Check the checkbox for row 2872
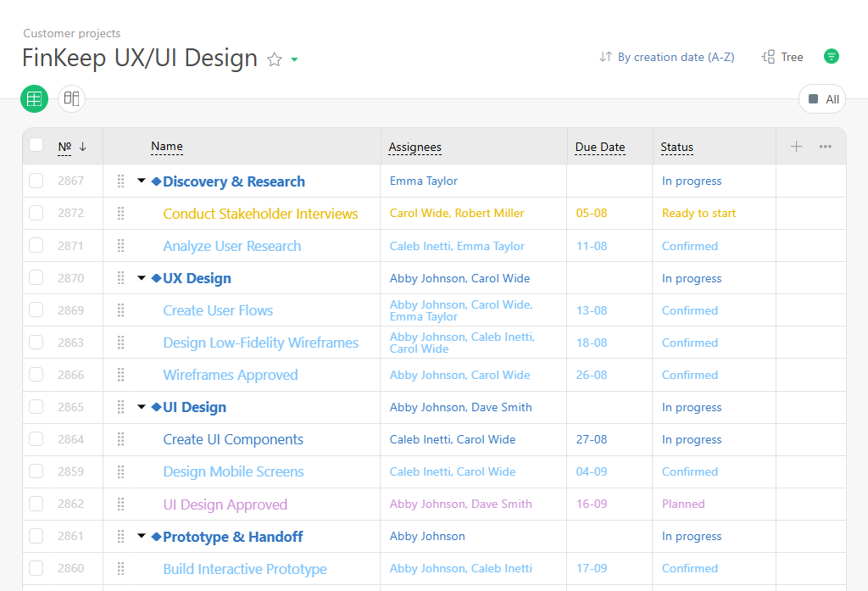Viewport: 868px width, 591px height. [36, 213]
